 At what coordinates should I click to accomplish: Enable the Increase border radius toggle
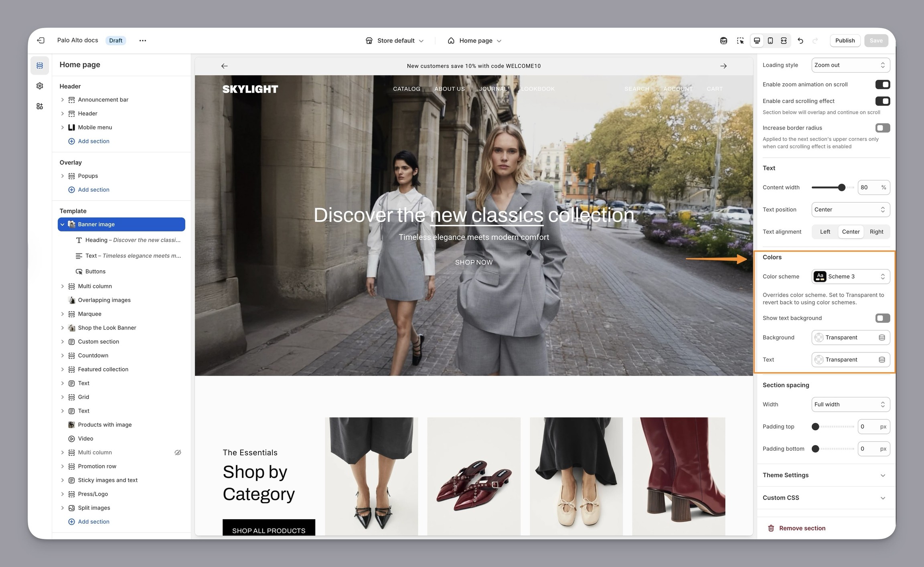(x=882, y=128)
